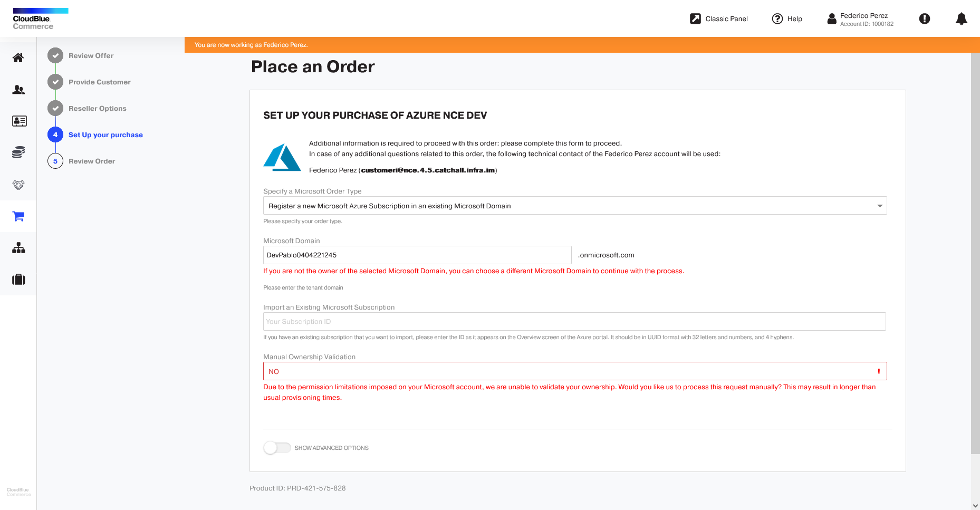Click the Provide Customer completed checkmark
The image size is (980, 510).
click(x=55, y=82)
